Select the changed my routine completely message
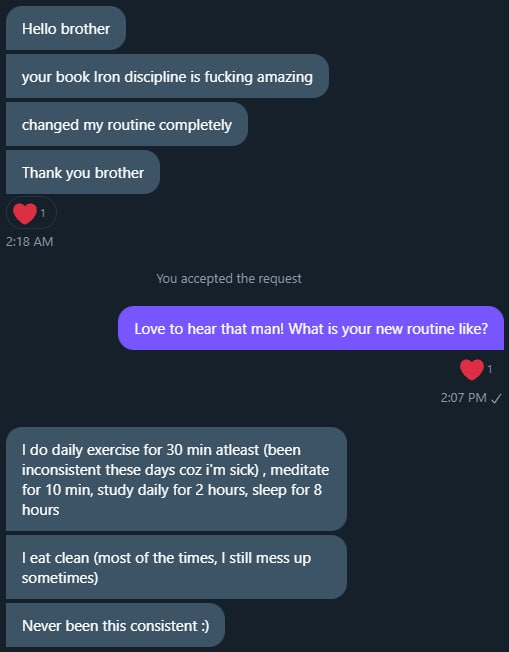Image resolution: width=509 pixels, height=652 pixels. [x=127, y=124]
